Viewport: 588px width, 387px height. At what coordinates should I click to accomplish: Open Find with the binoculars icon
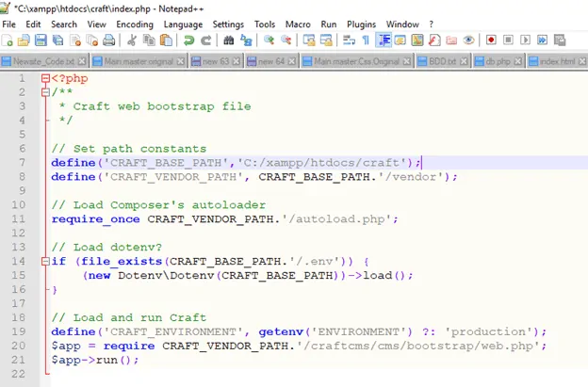[228, 40]
